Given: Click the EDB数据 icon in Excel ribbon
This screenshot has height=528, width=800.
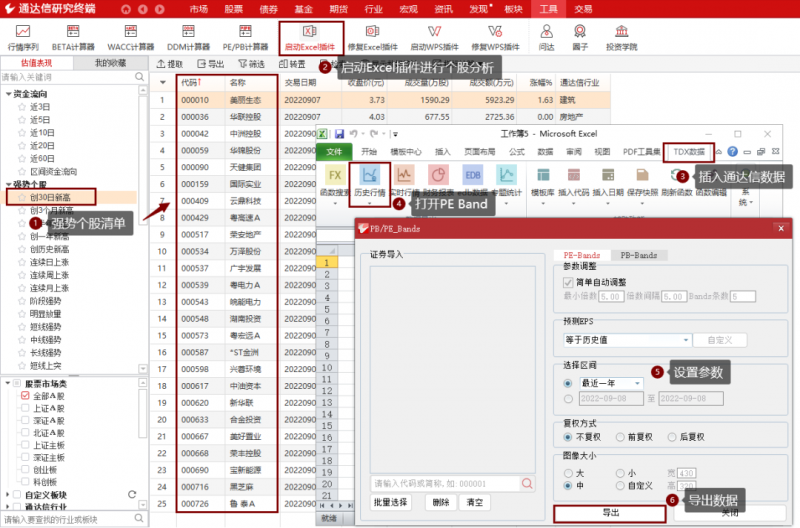Looking at the screenshot, I should pyautogui.click(x=472, y=175).
